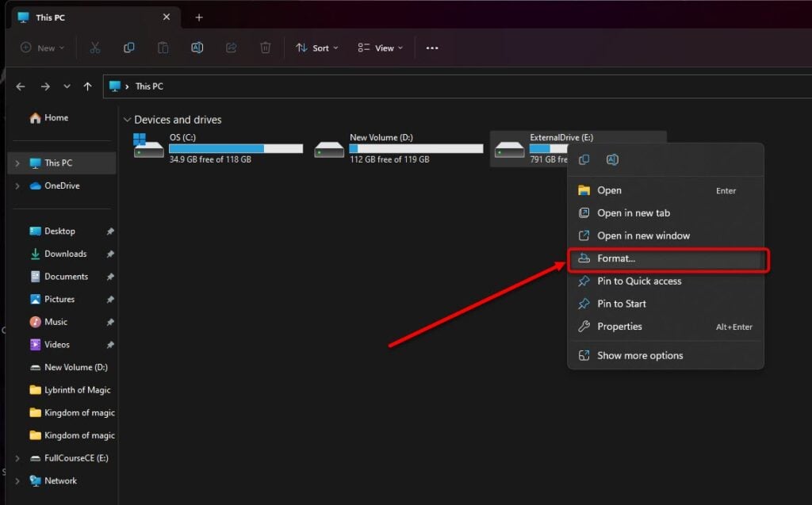This screenshot has width=812, height=505.
Task: Click the Copy icon in context menu
Action: (x=584, y=159)
